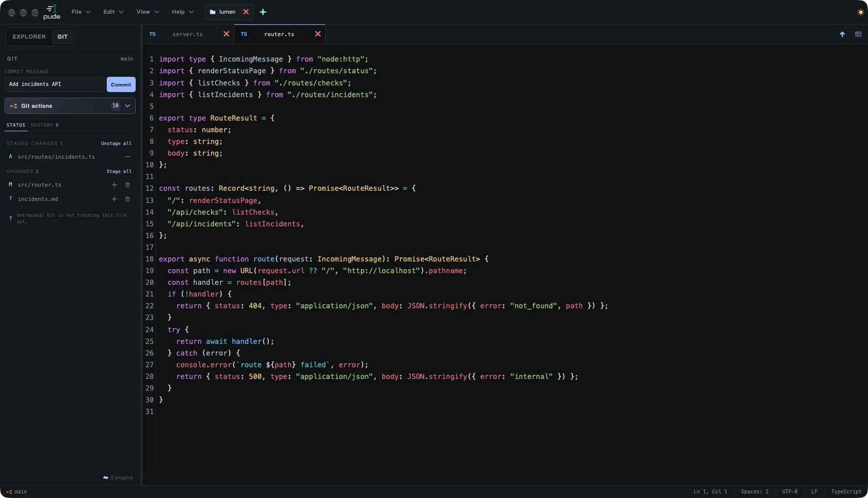The image size is (868, 498).
Task: Click the Pude app logo
Action: [x=52, y=12]
